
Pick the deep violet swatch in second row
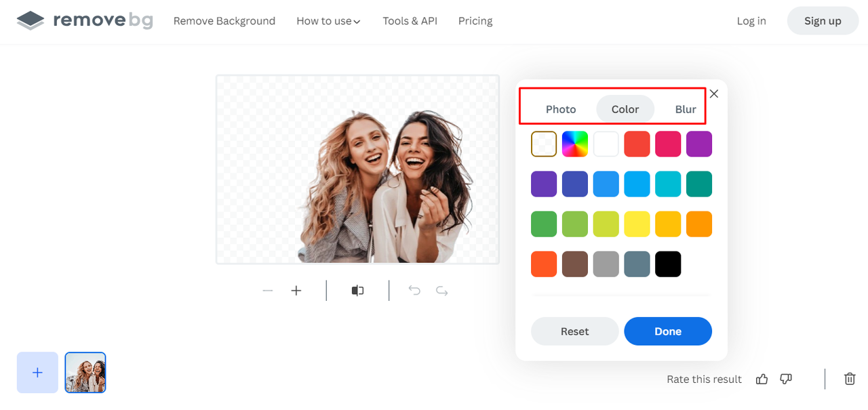coord(544,184)
